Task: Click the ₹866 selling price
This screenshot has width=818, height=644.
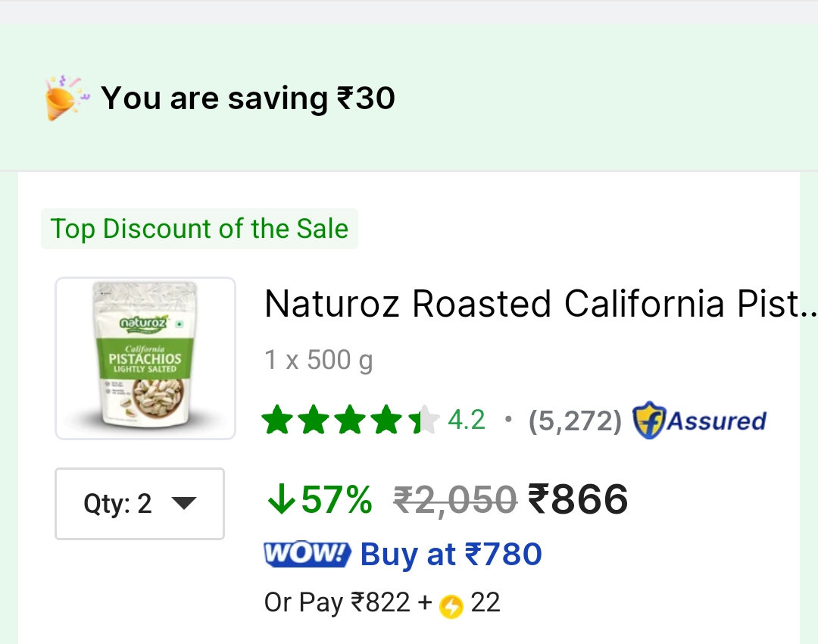Action: click(x=578, y=500)
